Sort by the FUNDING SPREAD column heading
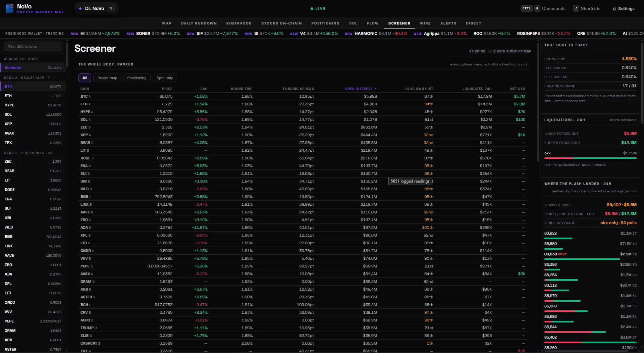644x353 pixels. [x=299, y=89]
